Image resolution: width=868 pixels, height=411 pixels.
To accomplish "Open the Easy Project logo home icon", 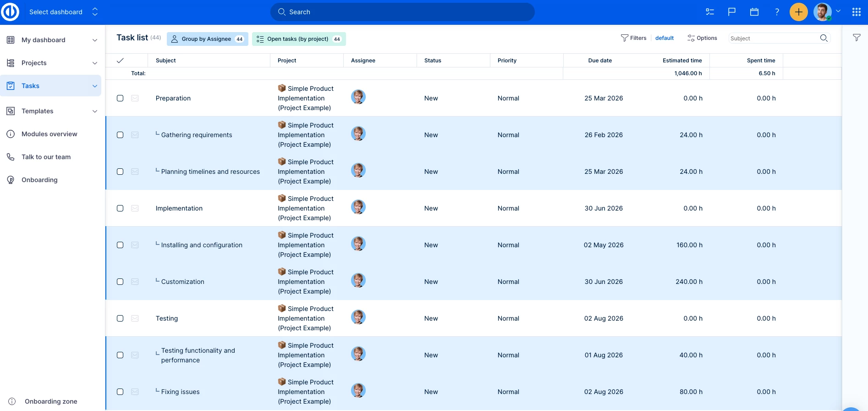I will click(x=10, y=12).
